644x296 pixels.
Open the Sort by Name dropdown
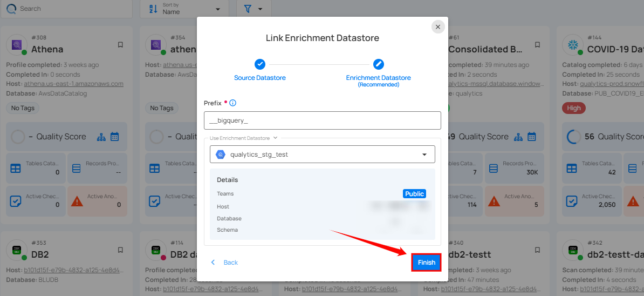click(184, 9)
